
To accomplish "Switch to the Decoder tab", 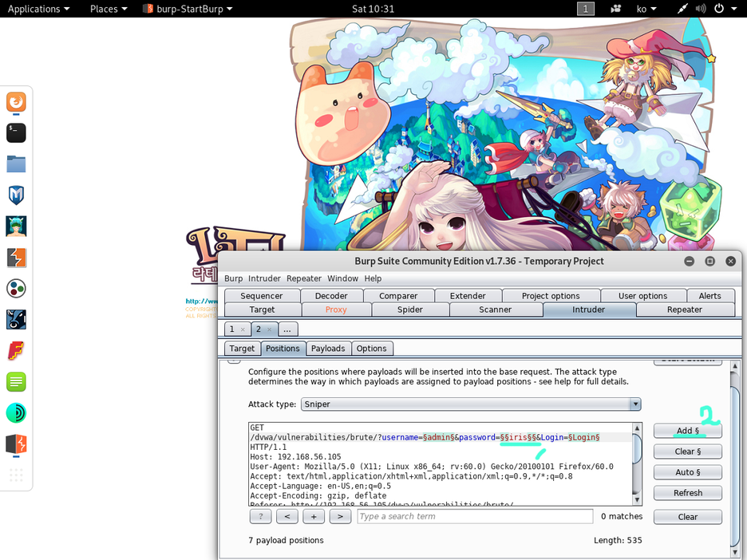I will (x=331, y=296).
